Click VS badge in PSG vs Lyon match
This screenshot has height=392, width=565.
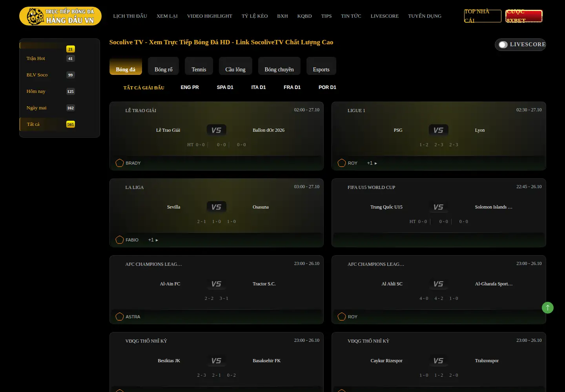pos(439,130)
